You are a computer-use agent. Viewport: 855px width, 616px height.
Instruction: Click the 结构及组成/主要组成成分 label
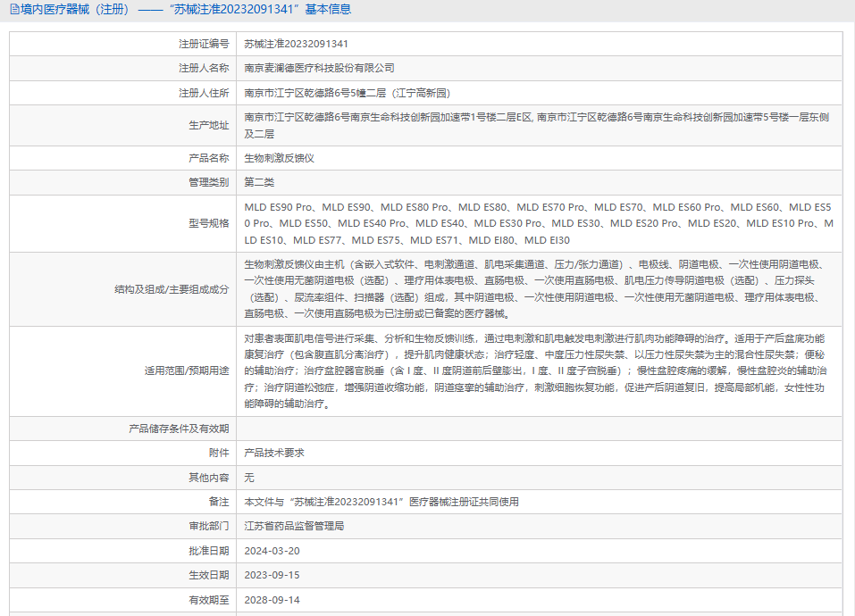click(172, 289)
